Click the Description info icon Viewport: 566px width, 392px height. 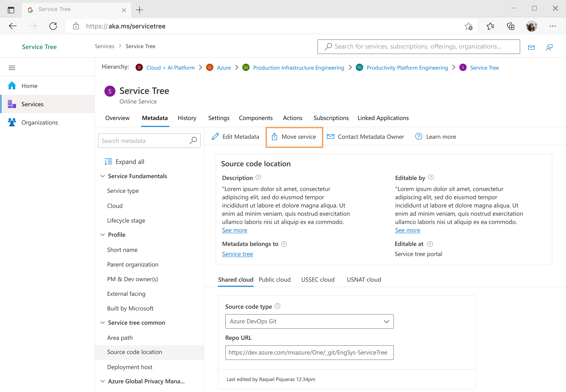258,177
